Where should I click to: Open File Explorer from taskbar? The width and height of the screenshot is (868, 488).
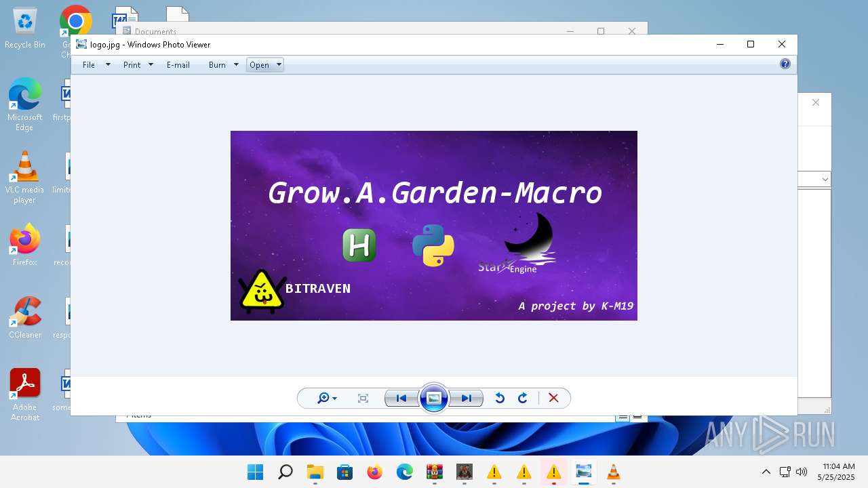(x=315, y=472)
